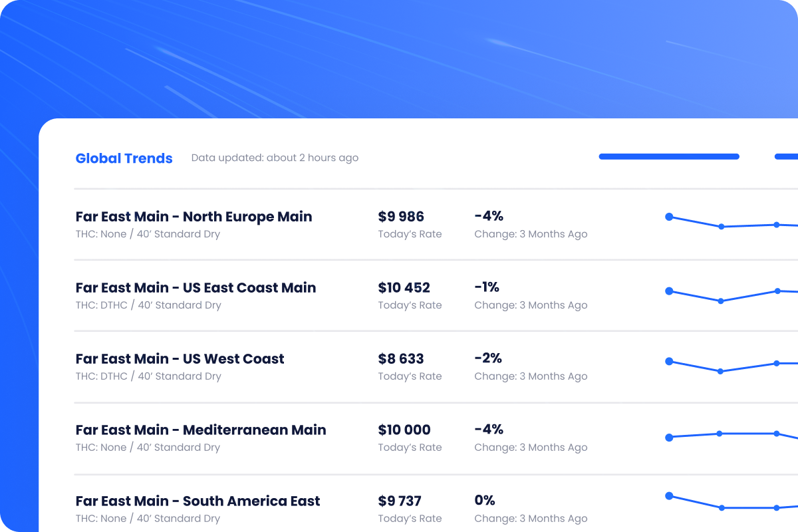
Task: Open the Far East Main – US East Coast Main route
Action: [196, 288]
